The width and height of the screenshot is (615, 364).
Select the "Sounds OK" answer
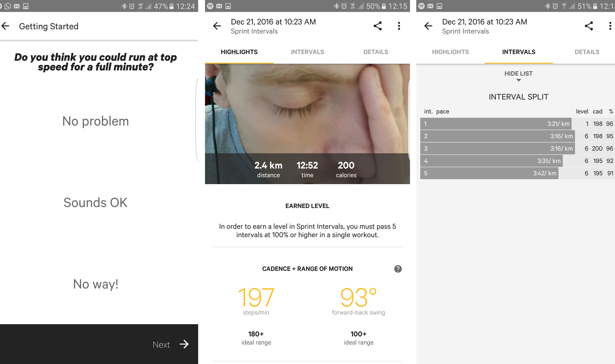click(96, 203)
